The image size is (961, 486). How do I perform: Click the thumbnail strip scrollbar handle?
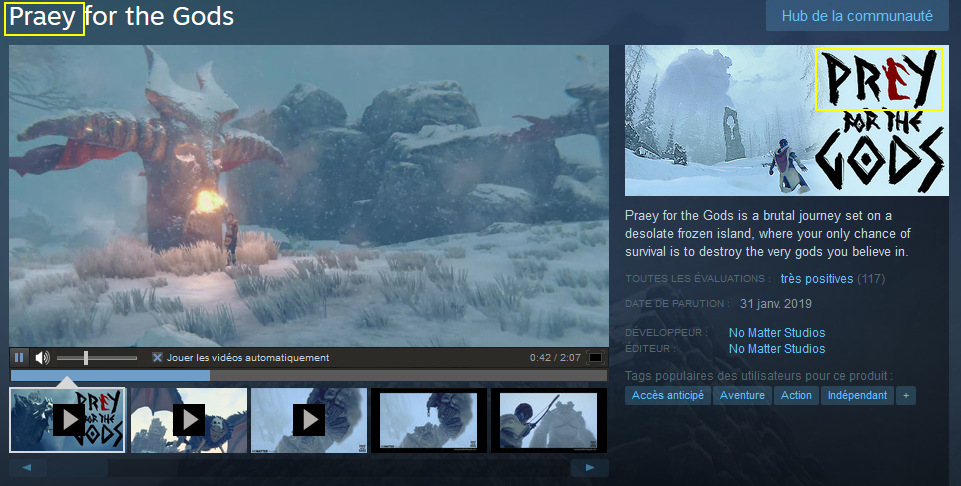(78, 468)
